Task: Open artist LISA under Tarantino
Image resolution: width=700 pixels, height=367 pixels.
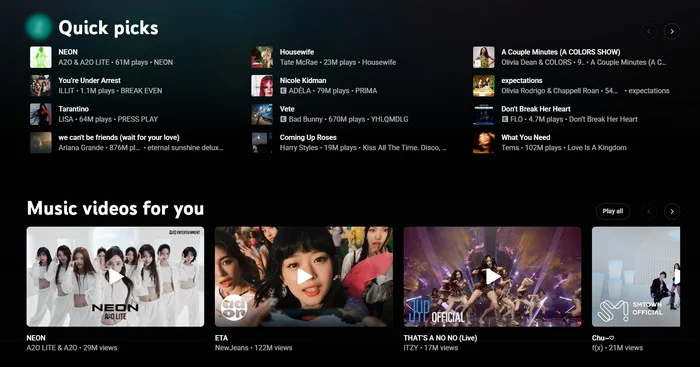Action: click(66, 119)
